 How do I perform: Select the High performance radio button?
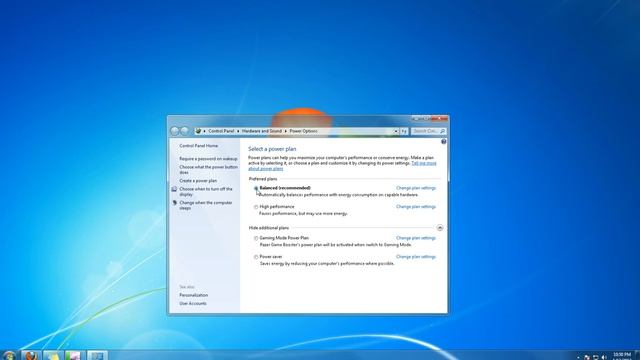256,207
